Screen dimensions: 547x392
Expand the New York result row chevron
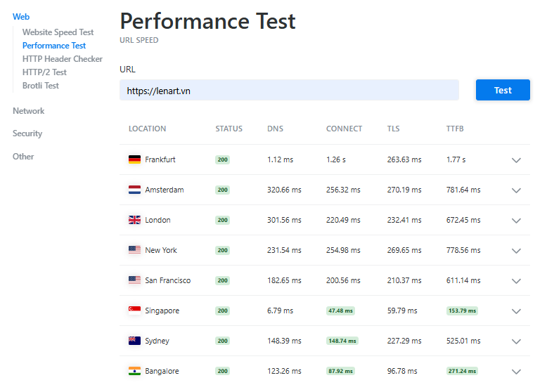tap(516, 251)
